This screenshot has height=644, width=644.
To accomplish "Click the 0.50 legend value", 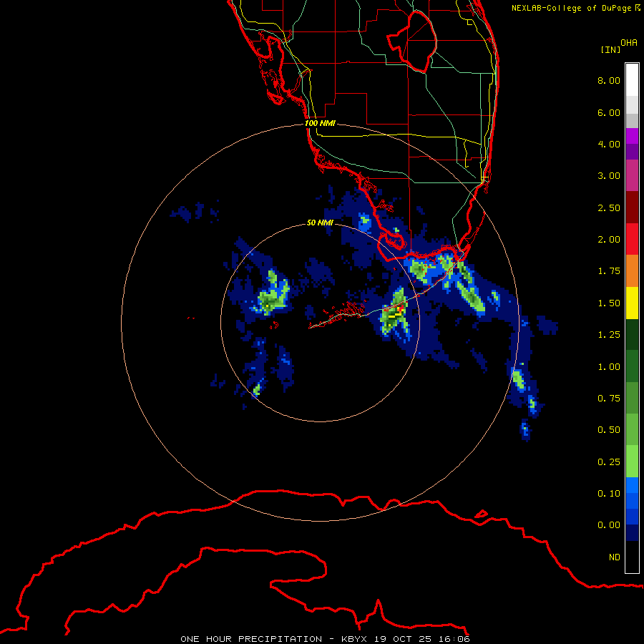I will [x=609, y=430].
